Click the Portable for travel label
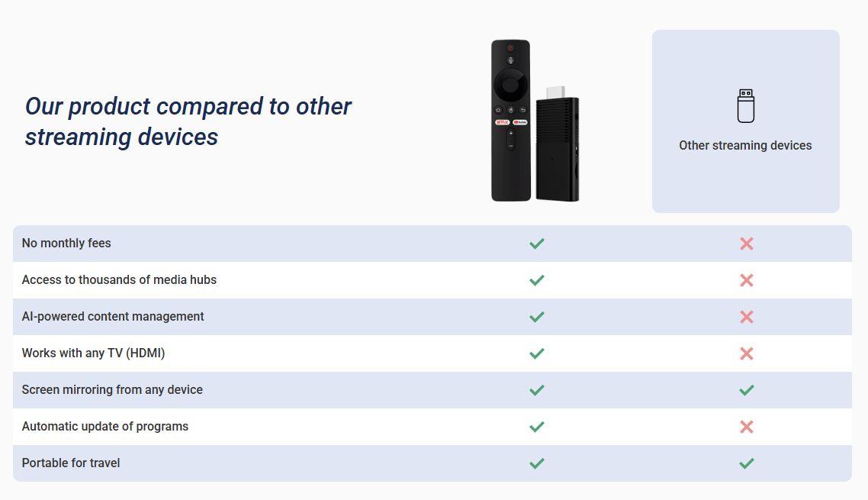This screenshot has height=500, width=868. (x=71, y=463)
